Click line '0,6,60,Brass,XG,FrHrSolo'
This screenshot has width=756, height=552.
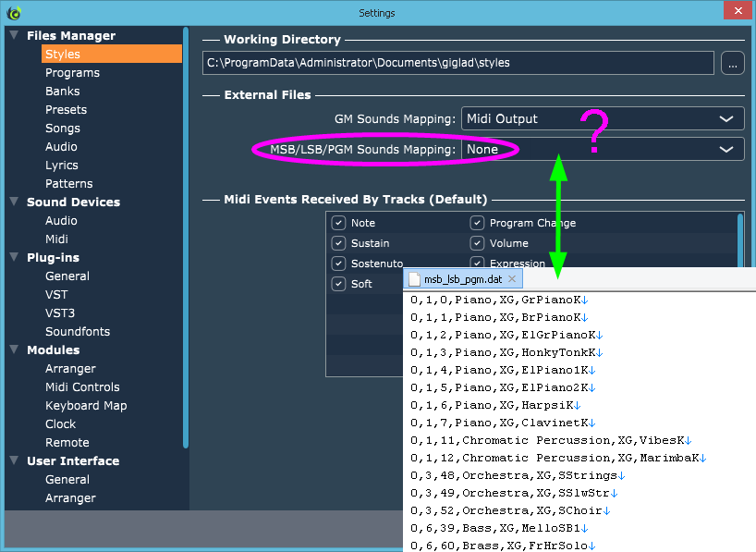click(503, 546)
